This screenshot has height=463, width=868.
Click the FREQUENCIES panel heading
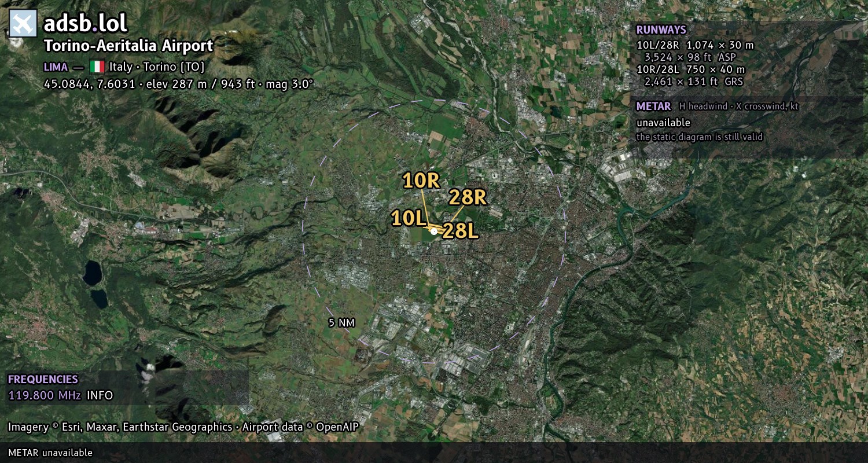click(43, 380)
